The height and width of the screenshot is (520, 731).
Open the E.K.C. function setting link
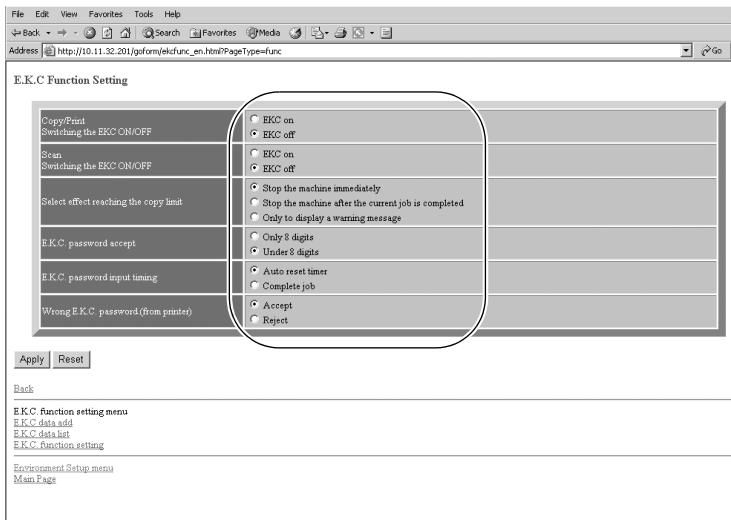[59, 445]
